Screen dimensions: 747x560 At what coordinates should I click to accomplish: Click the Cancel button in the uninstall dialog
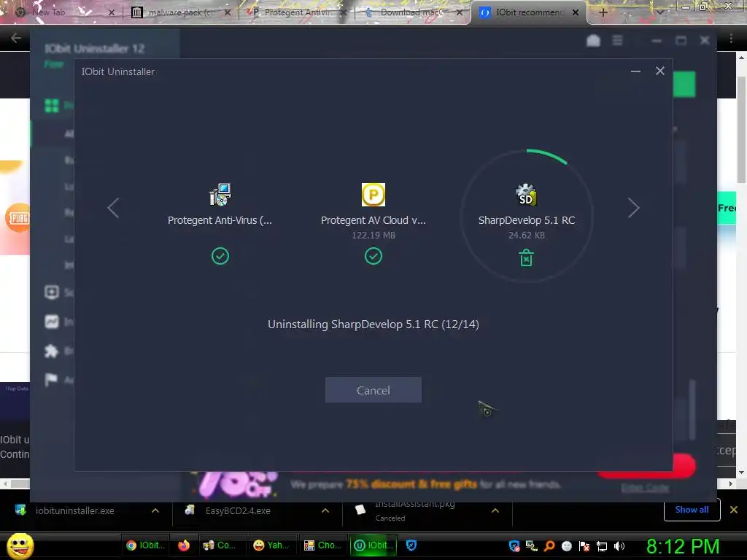[373, 390]
